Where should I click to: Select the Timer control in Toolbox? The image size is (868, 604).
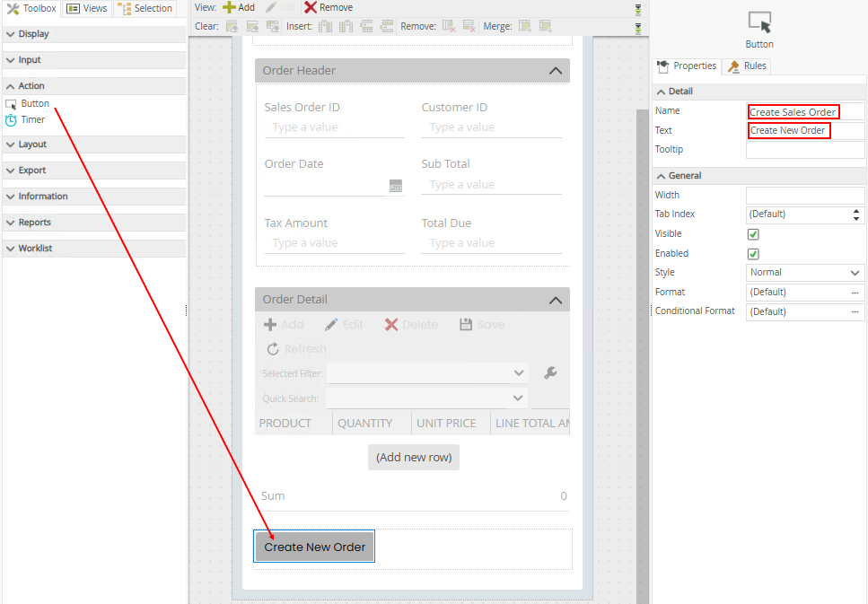tap(32, 119)
